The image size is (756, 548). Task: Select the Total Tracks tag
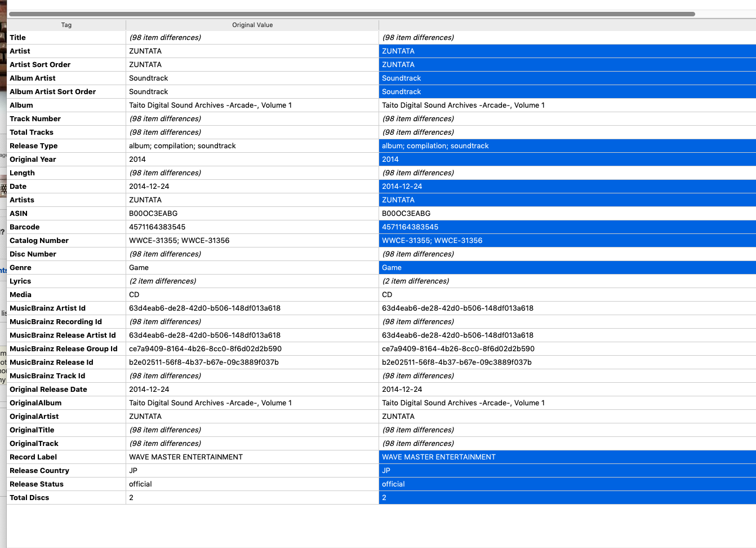pyautogui.click(x=32, y=132)
